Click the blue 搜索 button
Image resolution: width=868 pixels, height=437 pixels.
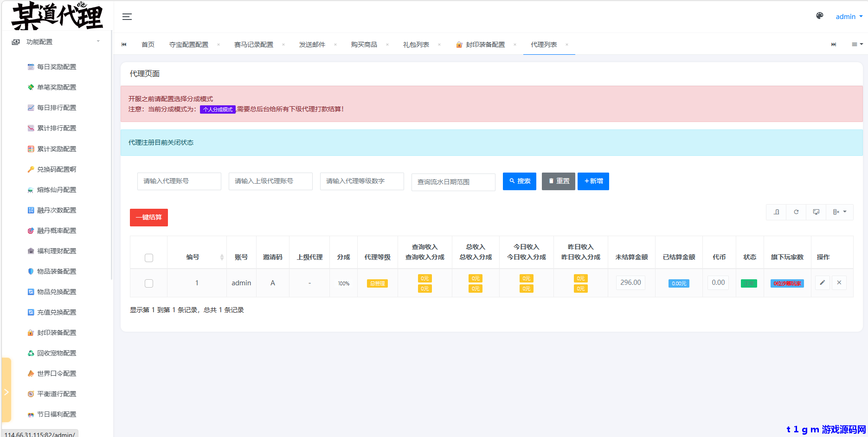pyautogui.click(x=520, y=181)
